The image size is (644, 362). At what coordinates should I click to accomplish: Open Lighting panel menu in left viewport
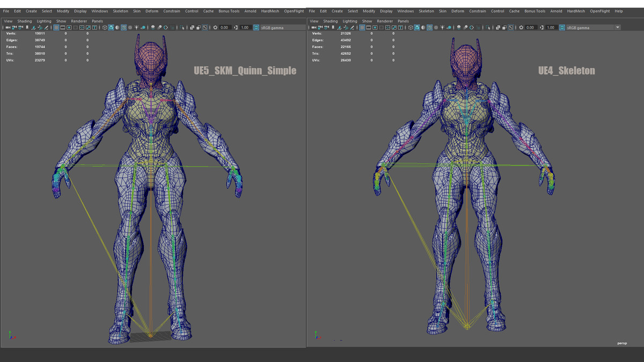pos(44,21)
